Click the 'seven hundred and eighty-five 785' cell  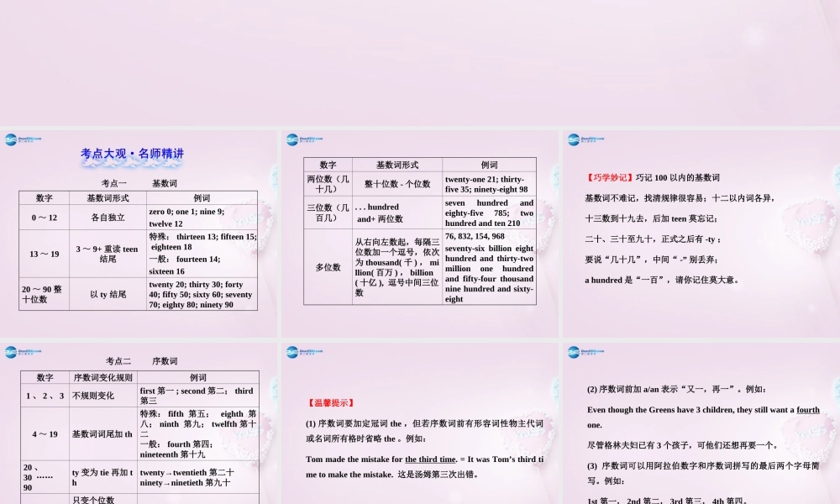pyautogui.click(x=489, y=213)
